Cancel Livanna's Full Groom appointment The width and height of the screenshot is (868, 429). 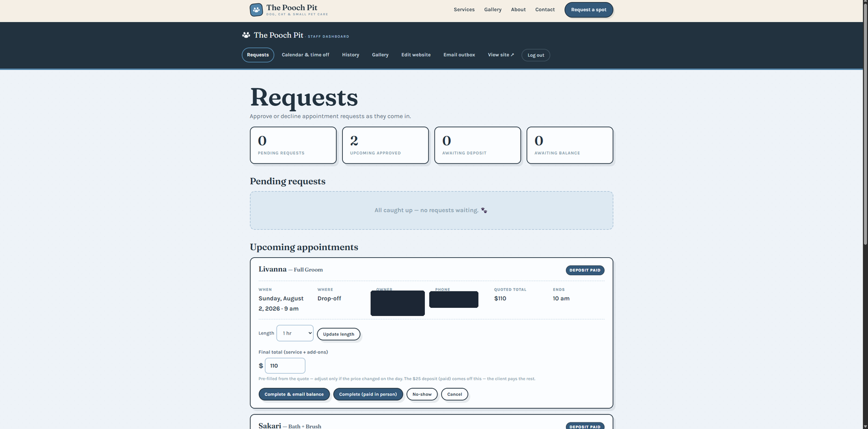coord(455,394)
